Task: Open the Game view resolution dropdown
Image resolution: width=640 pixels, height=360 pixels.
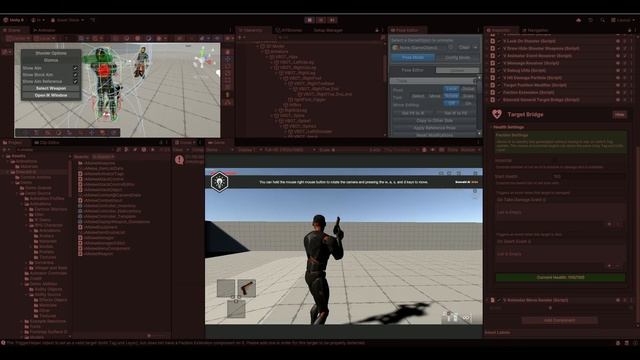Action: click(x=290, y=150)
